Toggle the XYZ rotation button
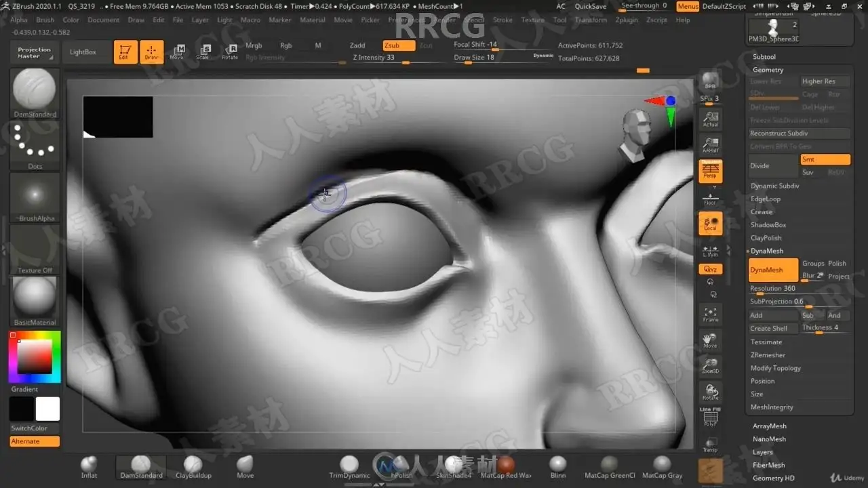Image resolution: width=868 pixels, height=488 pixels. pyautogui.click(x=710, y=269)
